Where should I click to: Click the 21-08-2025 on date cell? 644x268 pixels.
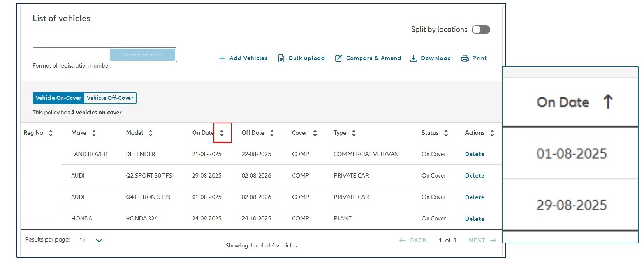coord(207,154)
